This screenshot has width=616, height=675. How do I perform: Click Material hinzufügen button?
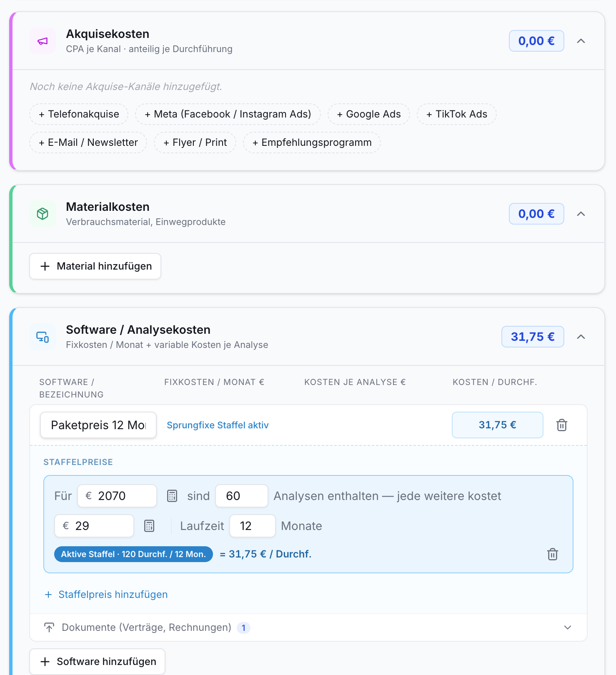point(95,266)
